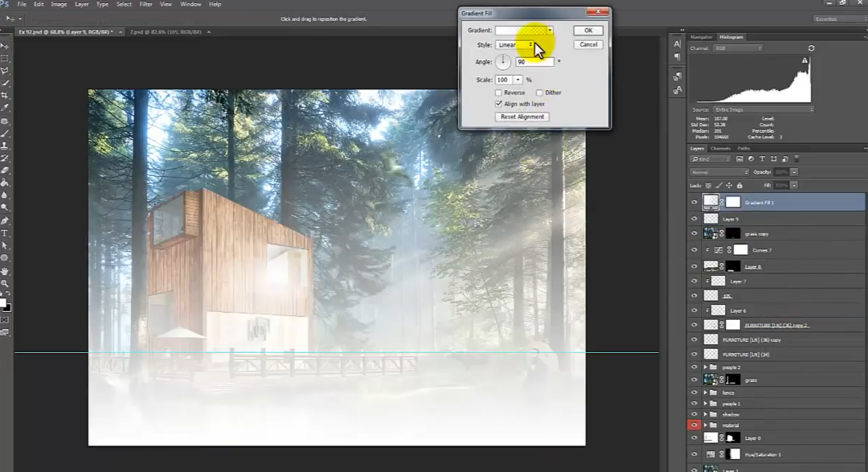Screen dimensions: 868x472
Task: Enable the Reverse checkbox
Action: (x=499, y=92)
